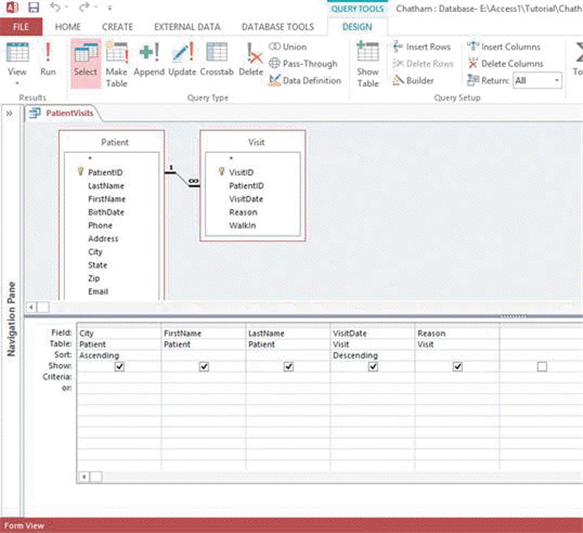Select WalkIn in the Visit field list

click(242, 225)
